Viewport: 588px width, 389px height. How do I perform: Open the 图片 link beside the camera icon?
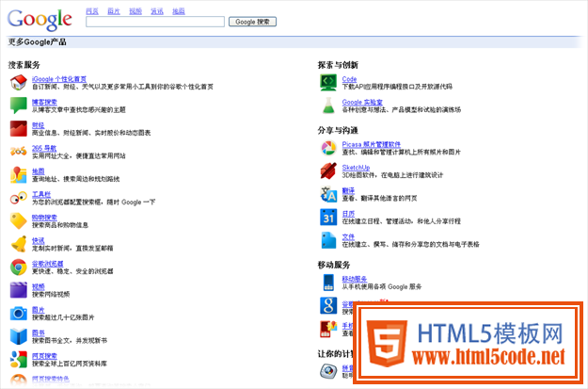coord(39,310)
